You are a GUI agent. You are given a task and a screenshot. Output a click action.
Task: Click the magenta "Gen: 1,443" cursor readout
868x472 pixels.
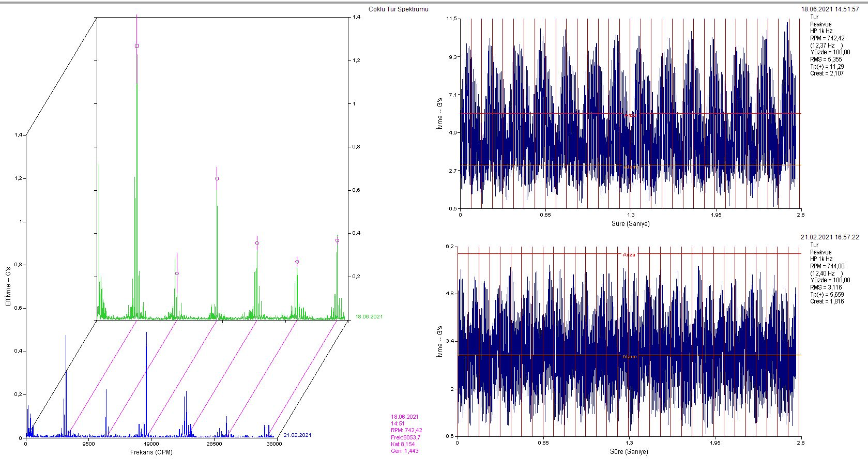click(405, 451)
